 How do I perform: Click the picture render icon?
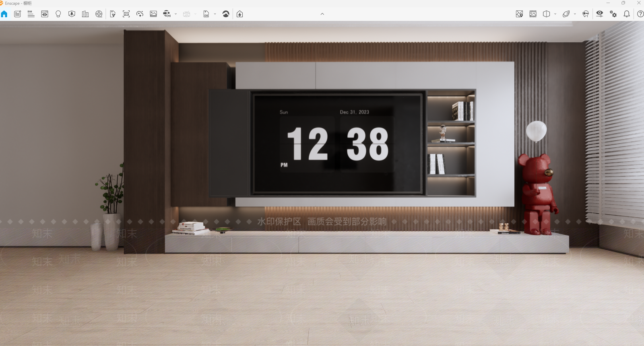pos(153,14)
